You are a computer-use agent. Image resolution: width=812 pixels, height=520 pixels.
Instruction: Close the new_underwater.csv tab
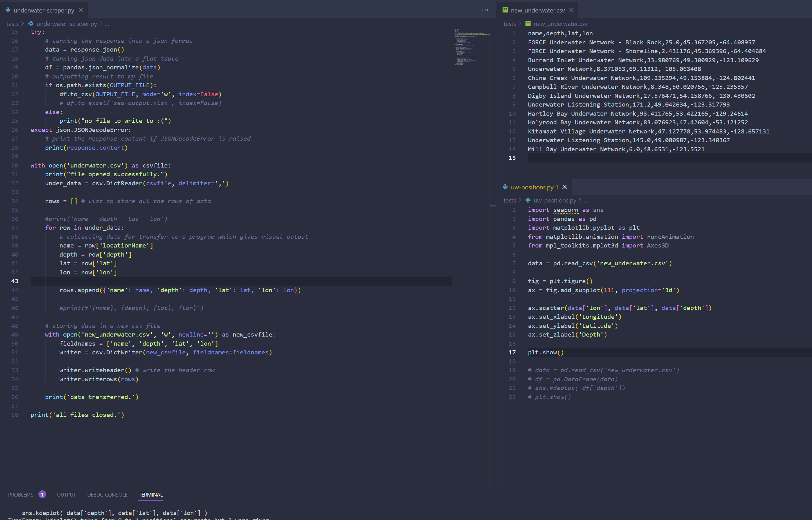coord(571,10)
